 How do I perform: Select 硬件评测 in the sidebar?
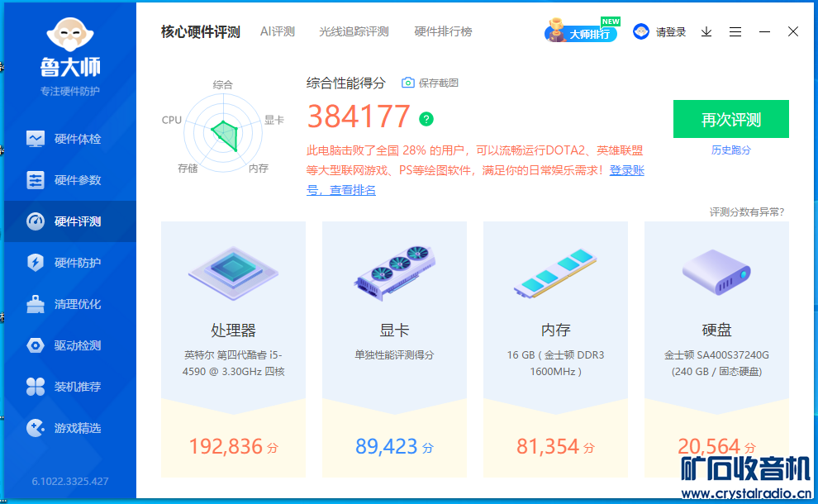[70, 221]
